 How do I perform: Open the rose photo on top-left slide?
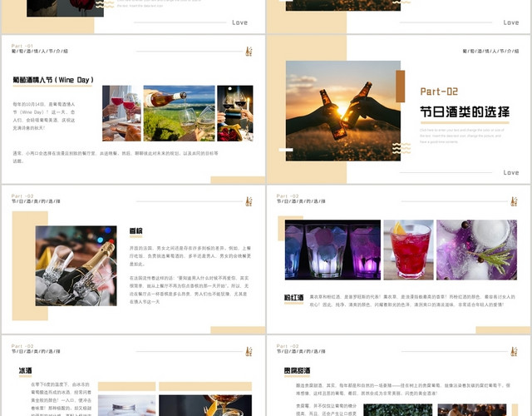pyautogui.click(x=65, y=8)
